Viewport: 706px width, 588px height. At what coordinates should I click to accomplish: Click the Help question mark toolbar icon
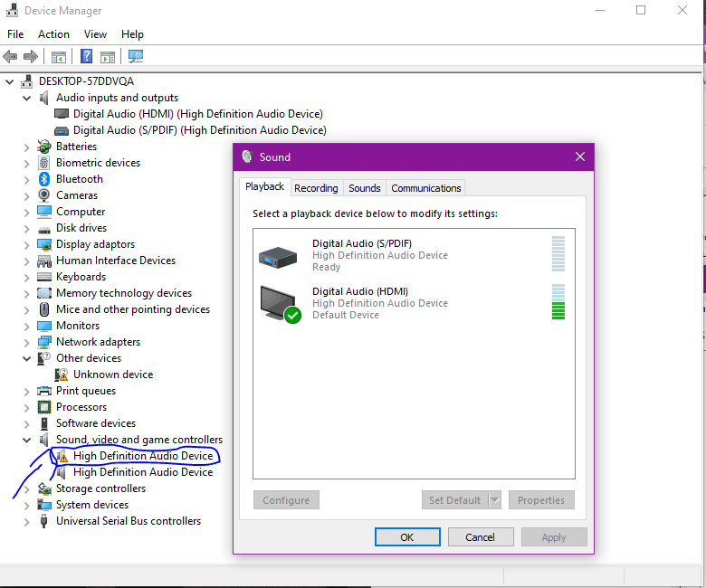pos(86,57)
